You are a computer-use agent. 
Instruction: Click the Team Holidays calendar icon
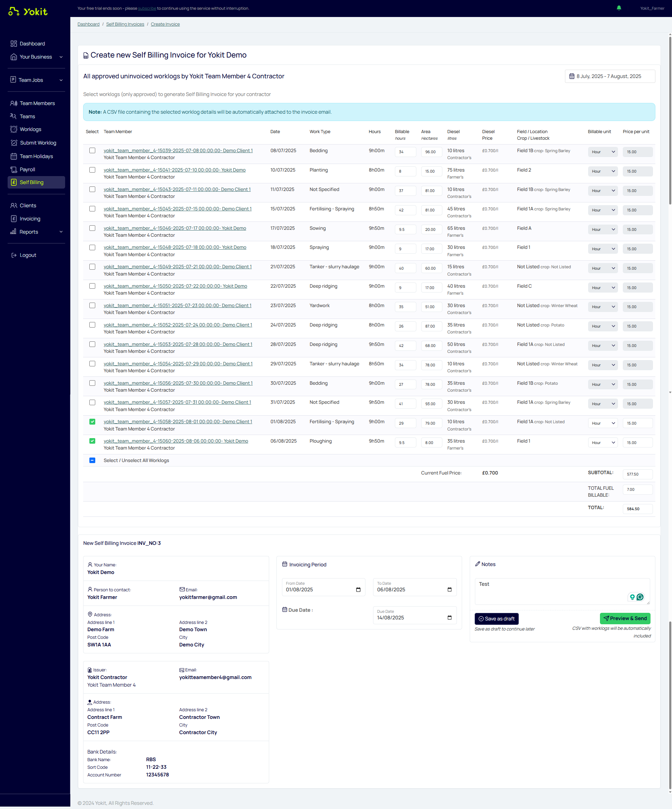(x=14, y=156)
